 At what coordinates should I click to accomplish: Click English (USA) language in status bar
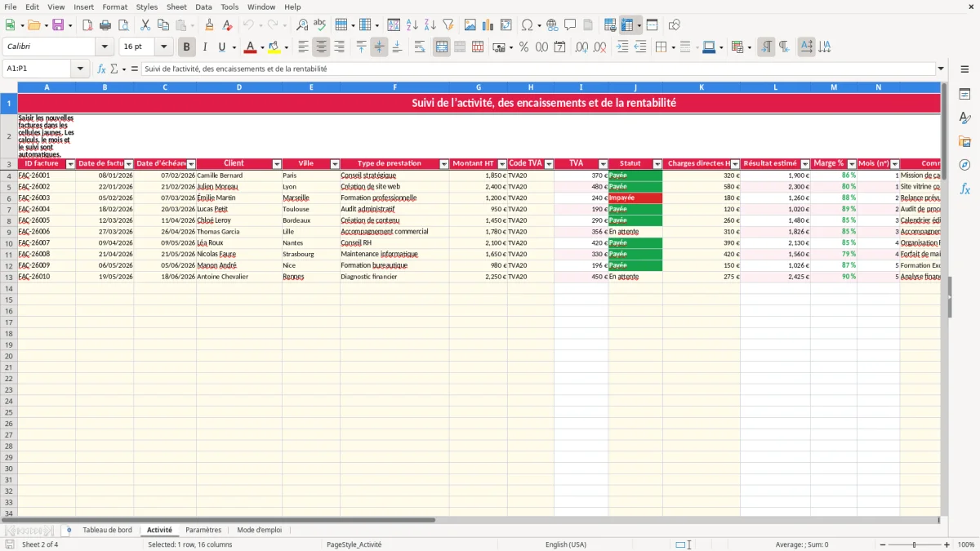tap(566, 544)
